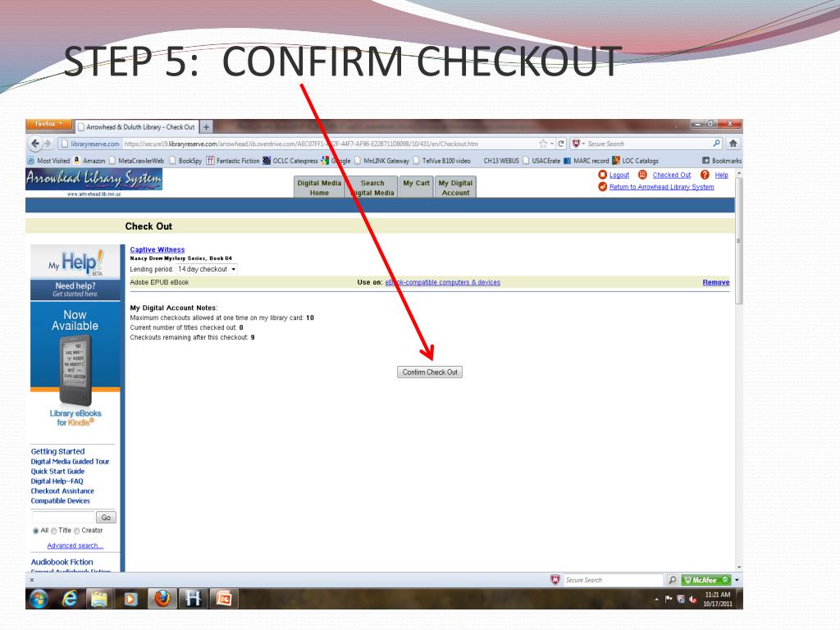Open Advanced search link

point(75,546)
